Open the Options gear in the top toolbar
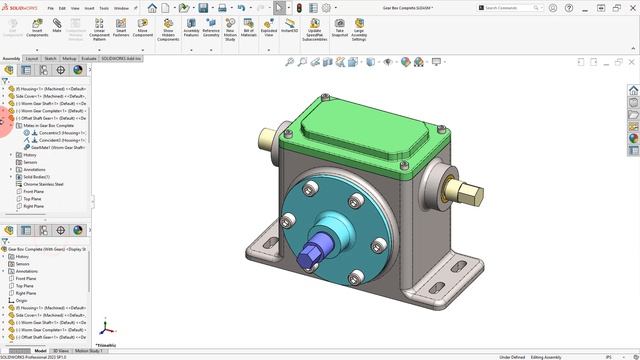Image resolution: width=640 pixels, height=360 pixels. [326, 8]
